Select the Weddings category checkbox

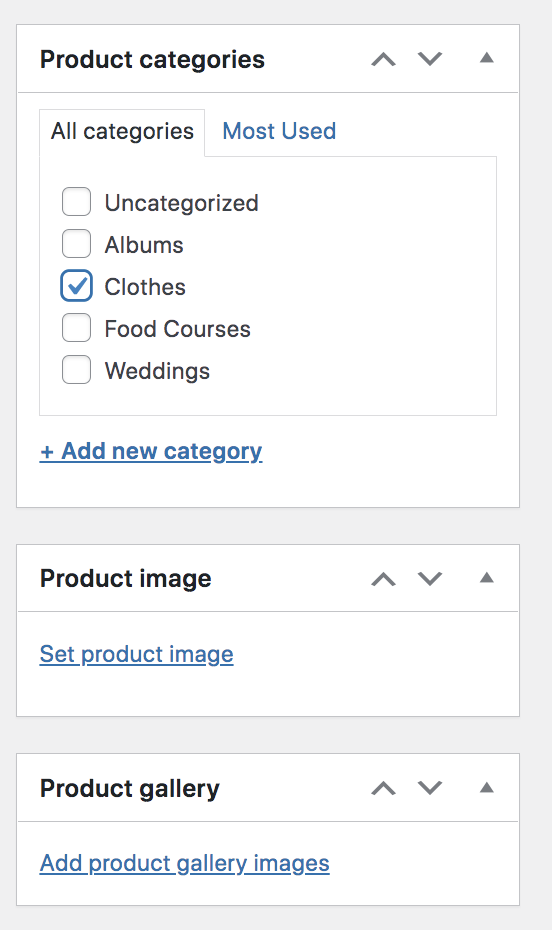tap(76, 370)
